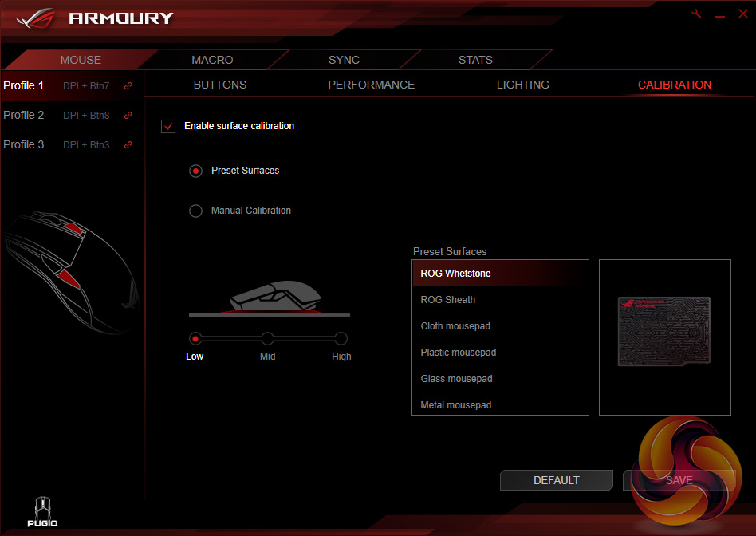Click 'DPI + Btn7' shortcut text
This screenshot has width=756, height=536.
click(86, 86)
